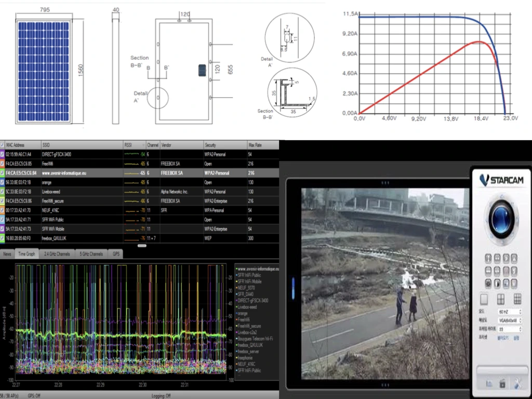532x399 pixels.
Task: Select DIRECT-gFSCX-3400 in graph legend
Action: [252, 301]
